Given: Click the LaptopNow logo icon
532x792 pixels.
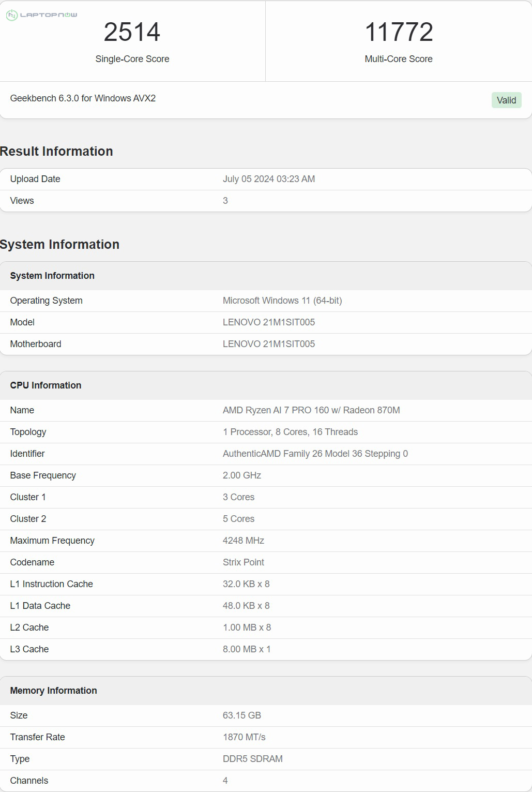Looking at the screenshot, I should tap(12, 16).
